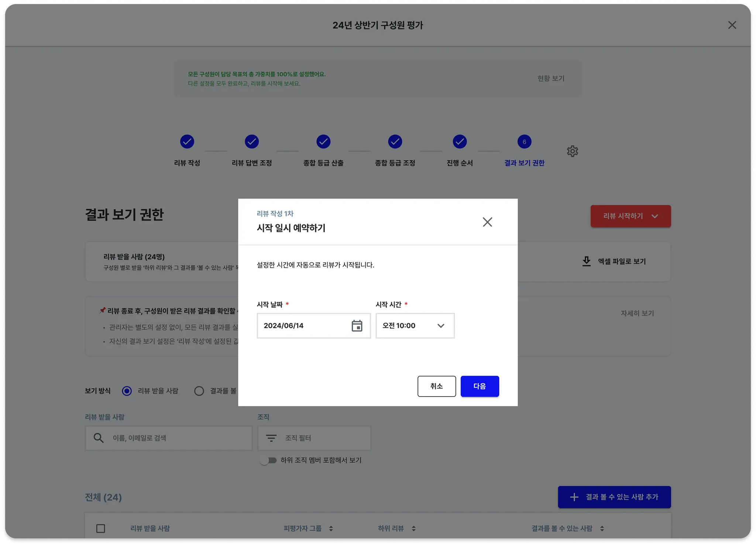This screenshot has height=545, width=756.
Task: Go to completed step 종합 등급 산출
Action: tap(323, 142)
